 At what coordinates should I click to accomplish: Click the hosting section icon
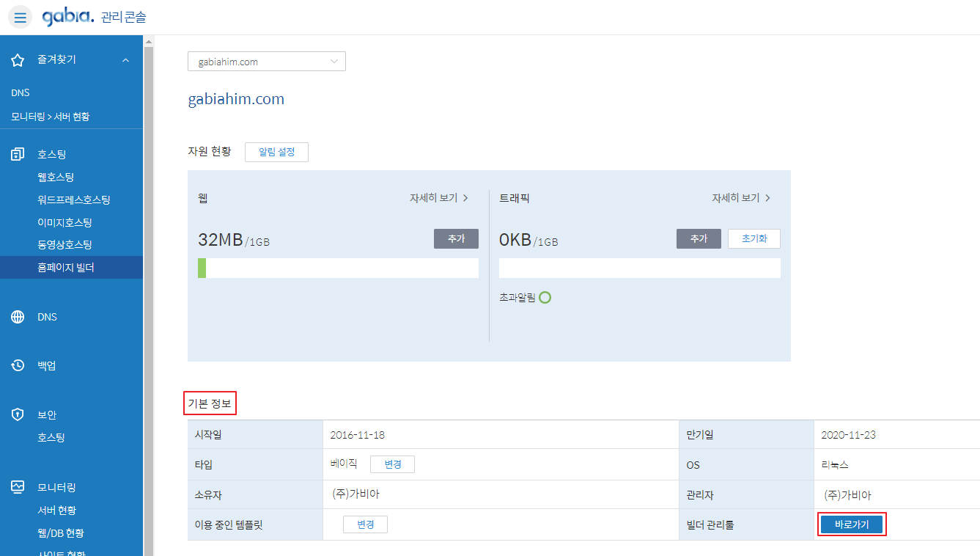pos(18,154)
